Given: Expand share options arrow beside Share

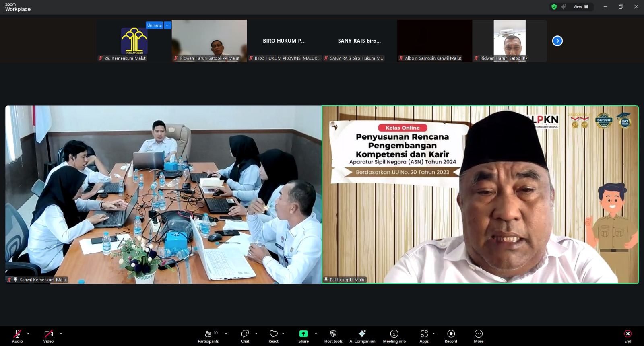Looking at the screenshot, I should [x=316, y=334].
